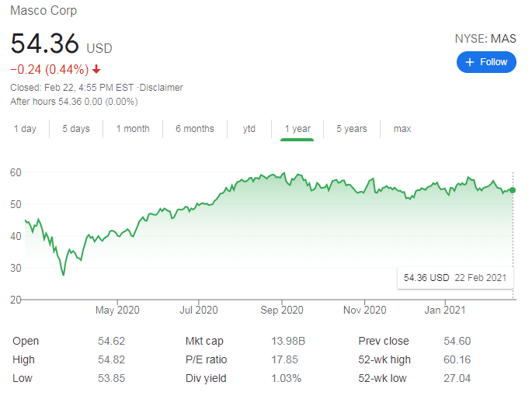Click the After hours 54.36 line
This screenshot has width=532, height=406.
point(74,102)
